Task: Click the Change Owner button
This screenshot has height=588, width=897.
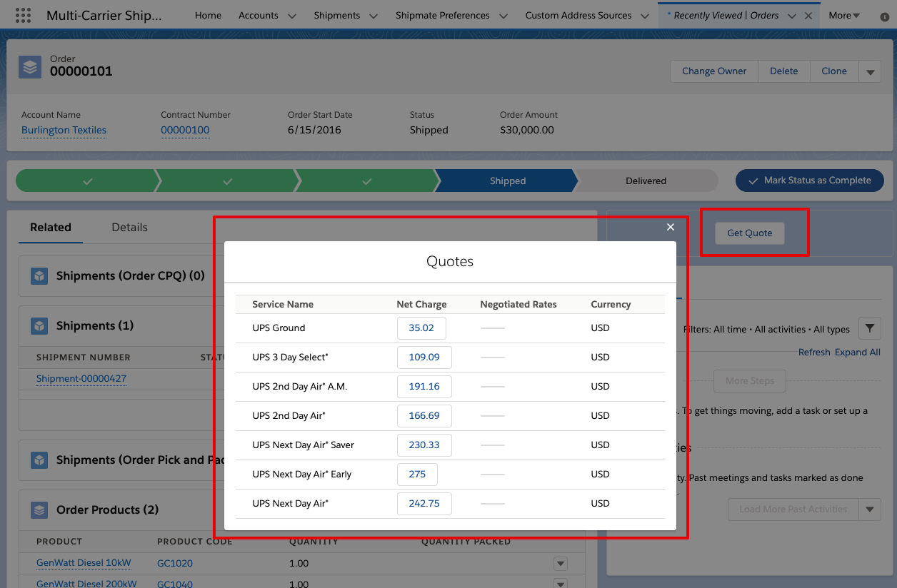Action: pyautogui.click(x=714, y=71)
